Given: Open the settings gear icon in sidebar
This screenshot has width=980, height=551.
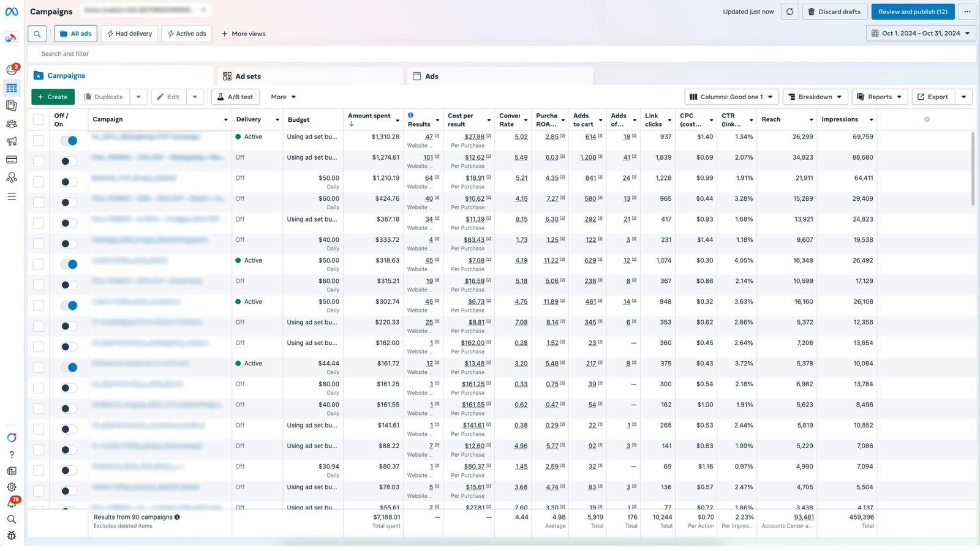Looking at the screenshot, I should pyautogui.click(x=11, y=487).
